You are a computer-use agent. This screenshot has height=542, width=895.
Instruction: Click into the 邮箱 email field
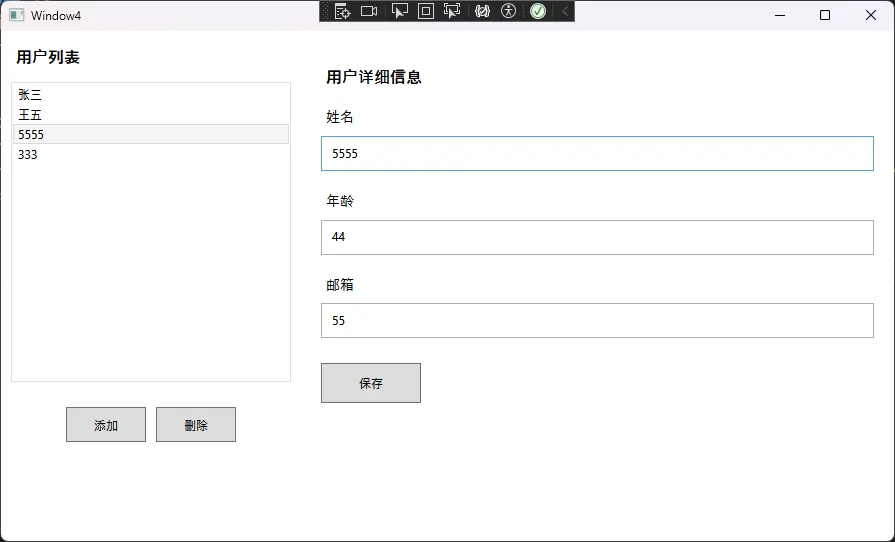(597, 321)
